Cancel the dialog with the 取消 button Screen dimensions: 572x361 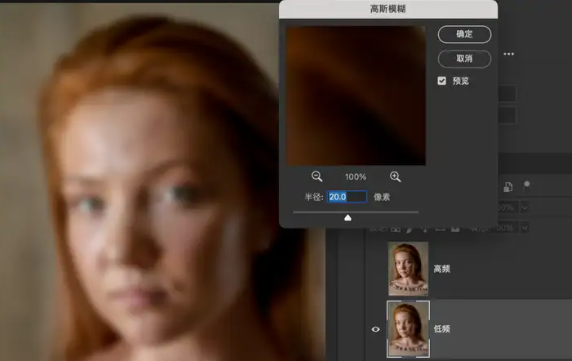tap(464, 59)
